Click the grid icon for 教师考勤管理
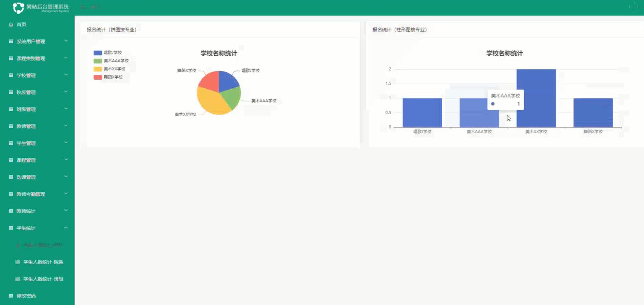Viewport: 644px width, 305px height. coord(11,194)
